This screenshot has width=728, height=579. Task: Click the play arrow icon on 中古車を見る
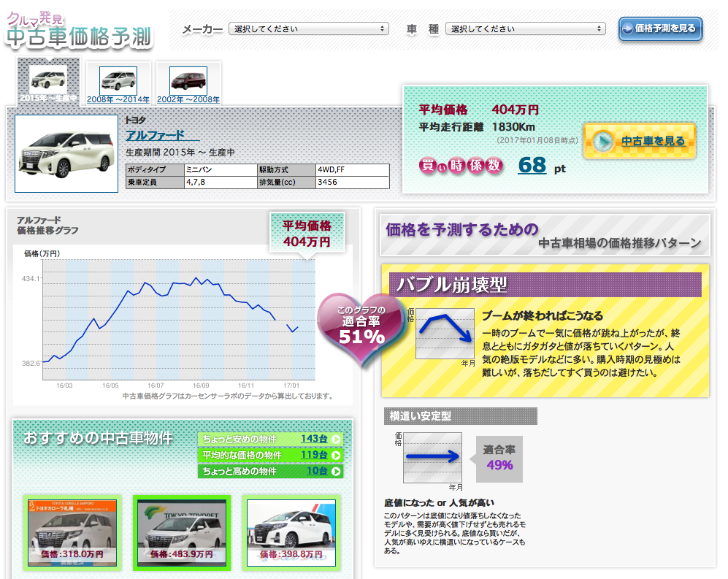click(603, 142)
